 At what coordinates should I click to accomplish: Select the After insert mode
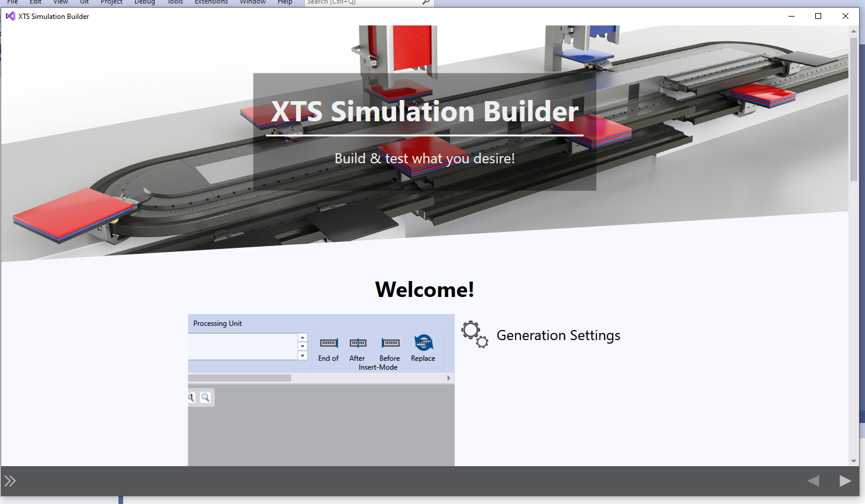tap(358, 349)
